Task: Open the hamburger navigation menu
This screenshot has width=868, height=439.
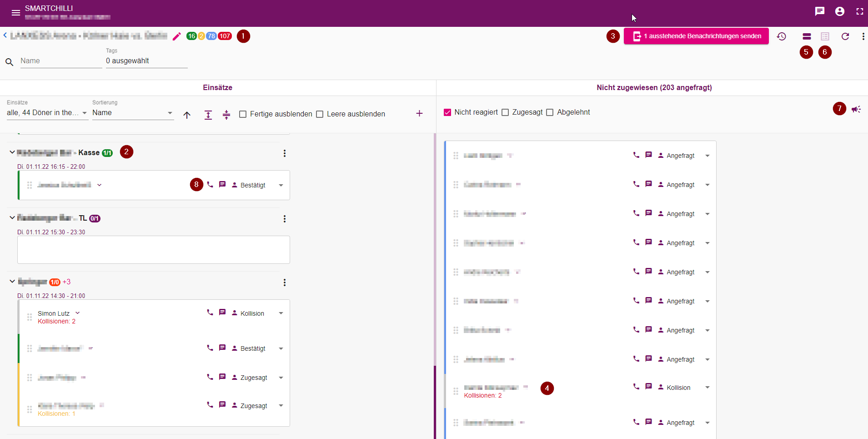Action: tap(16, 13)
